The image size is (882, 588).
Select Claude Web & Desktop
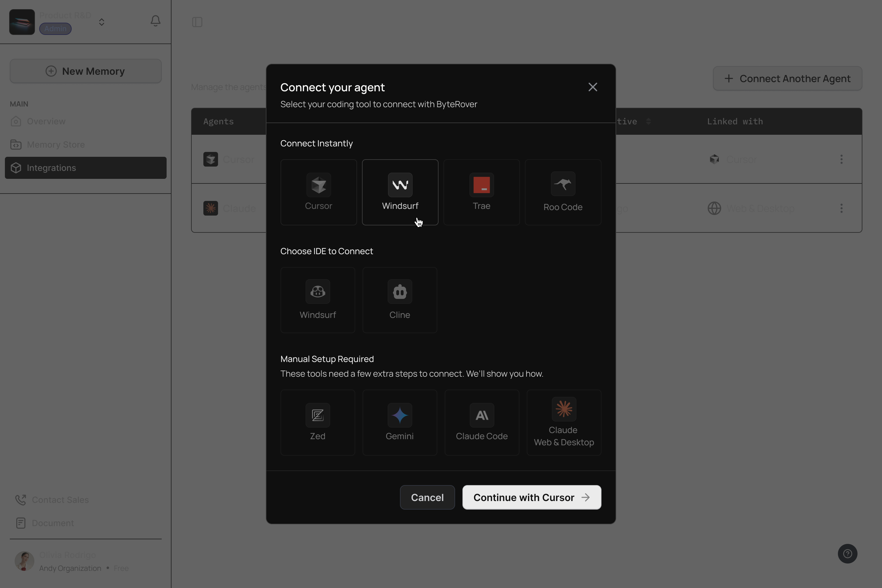coord(563,422)
